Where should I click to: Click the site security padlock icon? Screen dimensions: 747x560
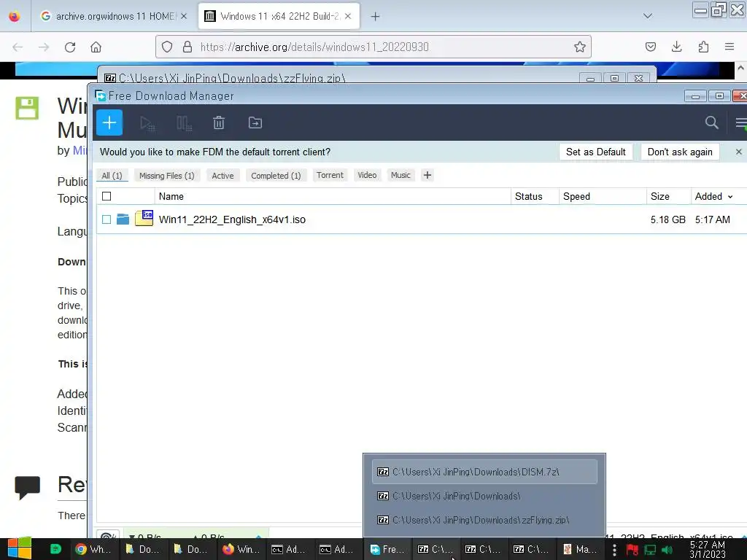click(187, 47)
